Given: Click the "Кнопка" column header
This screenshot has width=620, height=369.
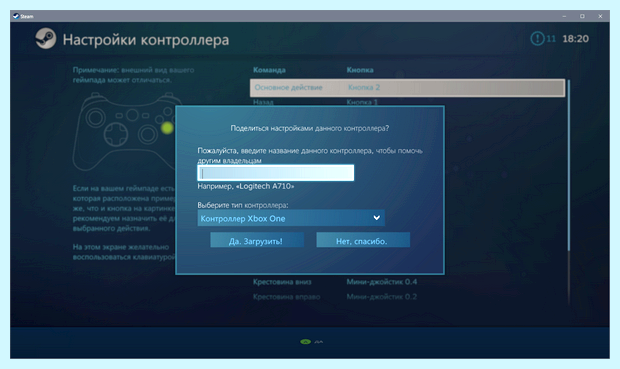Looking at the screenshot, I should coord(360,70).
